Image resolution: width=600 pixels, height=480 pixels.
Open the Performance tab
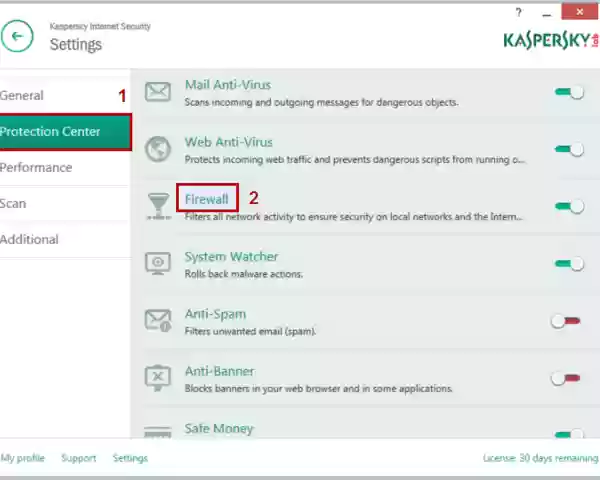[x=65, y=168]
